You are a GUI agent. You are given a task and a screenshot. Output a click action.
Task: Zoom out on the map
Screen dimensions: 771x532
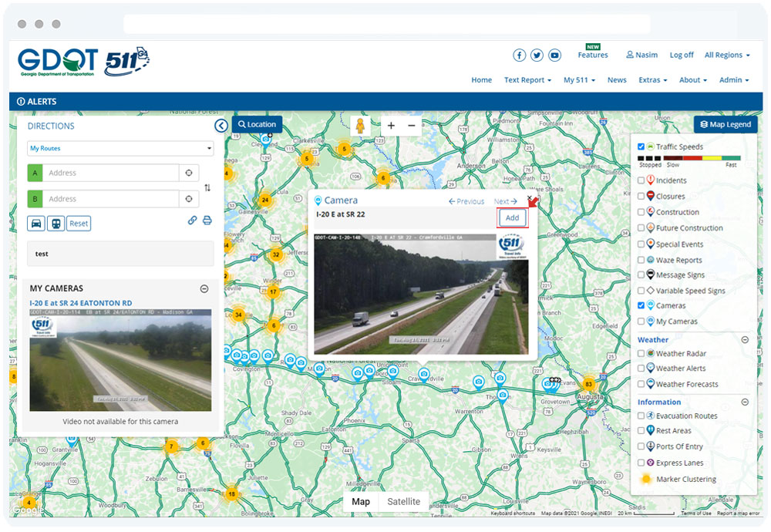point(412,126)
